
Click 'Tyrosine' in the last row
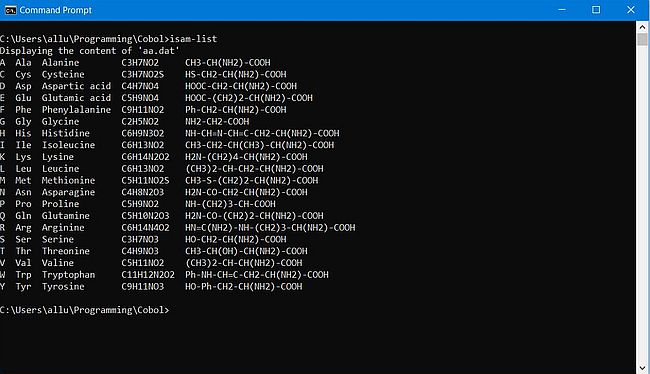click(63, 287)
